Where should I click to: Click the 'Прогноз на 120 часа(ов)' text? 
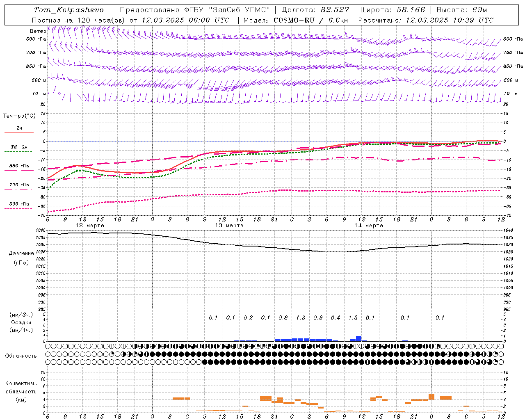tap(79, 20)
